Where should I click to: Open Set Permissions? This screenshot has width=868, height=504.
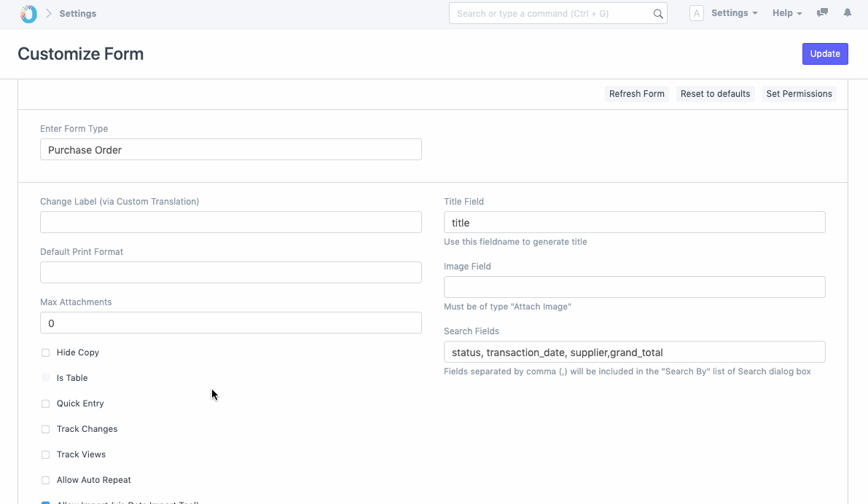799,93
